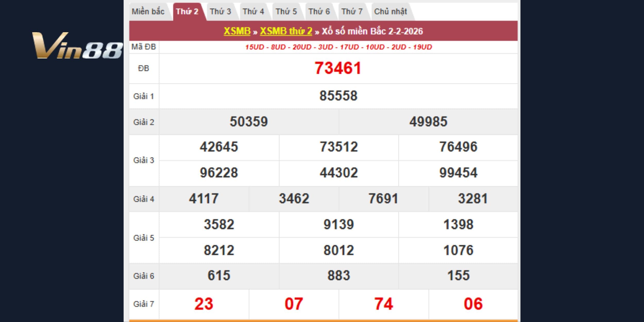The image size is (644, 322).
Task: Click the Mã ĐB code list
Action: tap(338, 47)
